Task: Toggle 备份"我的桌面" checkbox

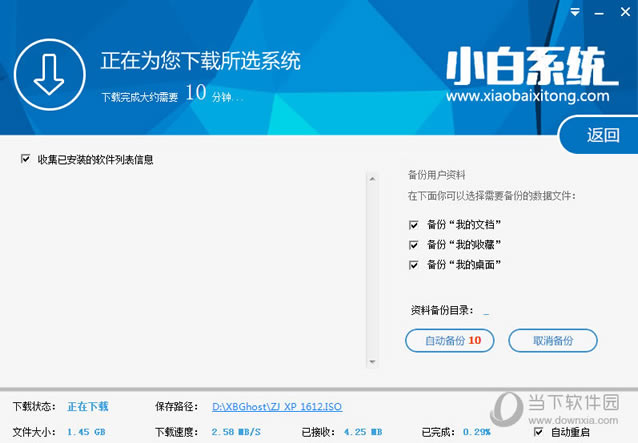Action: click(x=414, y=264)
